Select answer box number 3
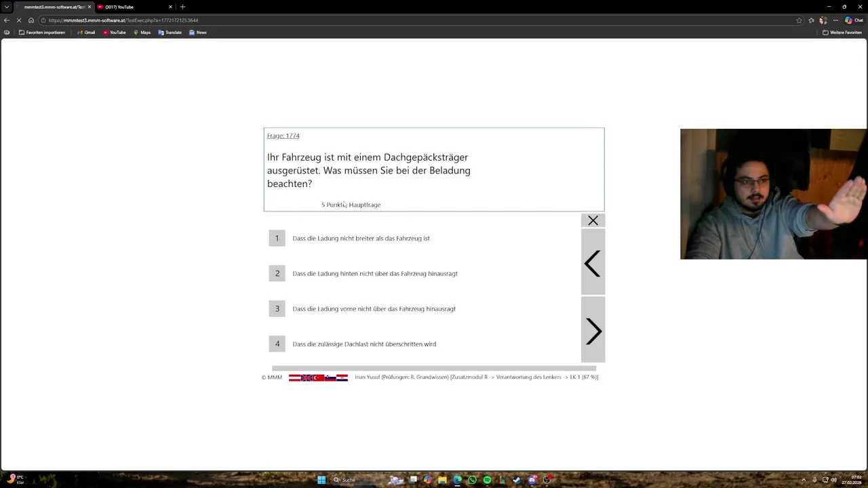This screenshot has width=868, height=488. (277, 308)
